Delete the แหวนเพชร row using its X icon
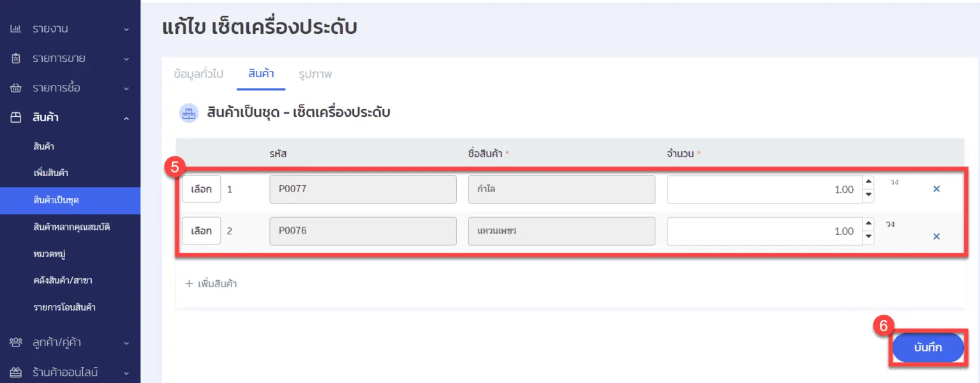Screen dimensions: 980x383 point(937,236)
